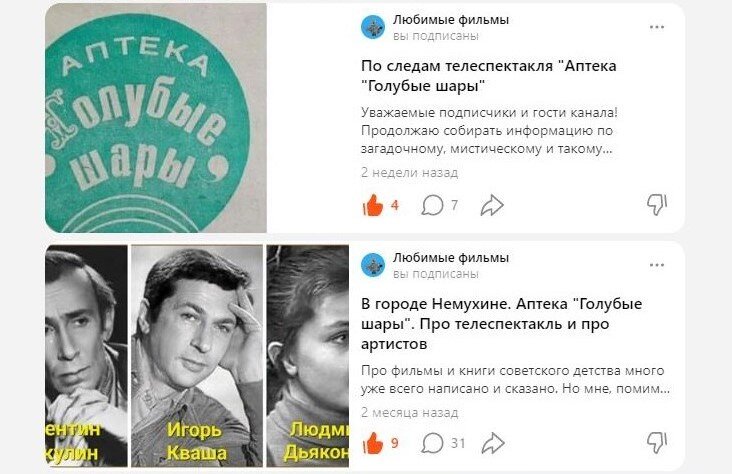
Task: Open the 31 comments on second post
Action: tap(432, 443)
